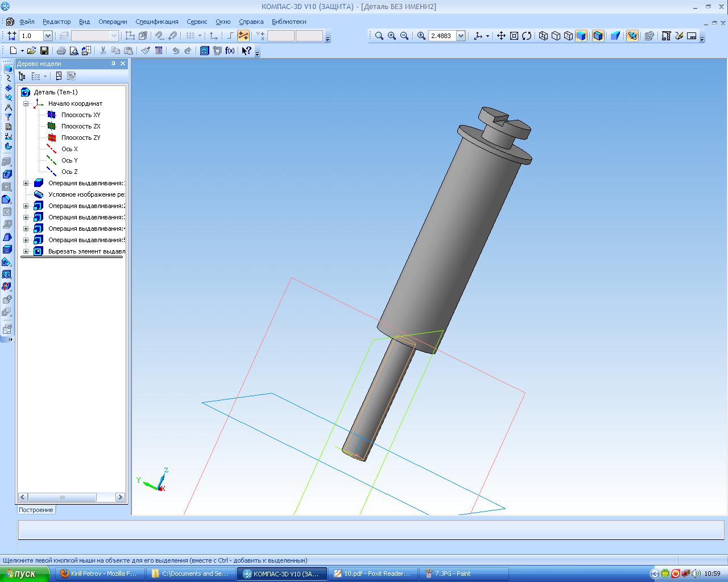Toggle the highlighted snap mode button
728x582 pixels.
(x=243, y=36)
